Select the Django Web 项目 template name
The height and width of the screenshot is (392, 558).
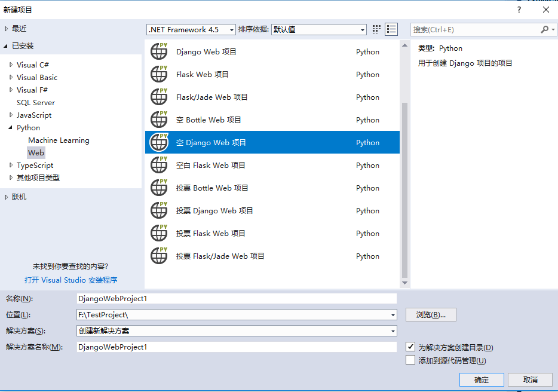(x=206, y=51)
